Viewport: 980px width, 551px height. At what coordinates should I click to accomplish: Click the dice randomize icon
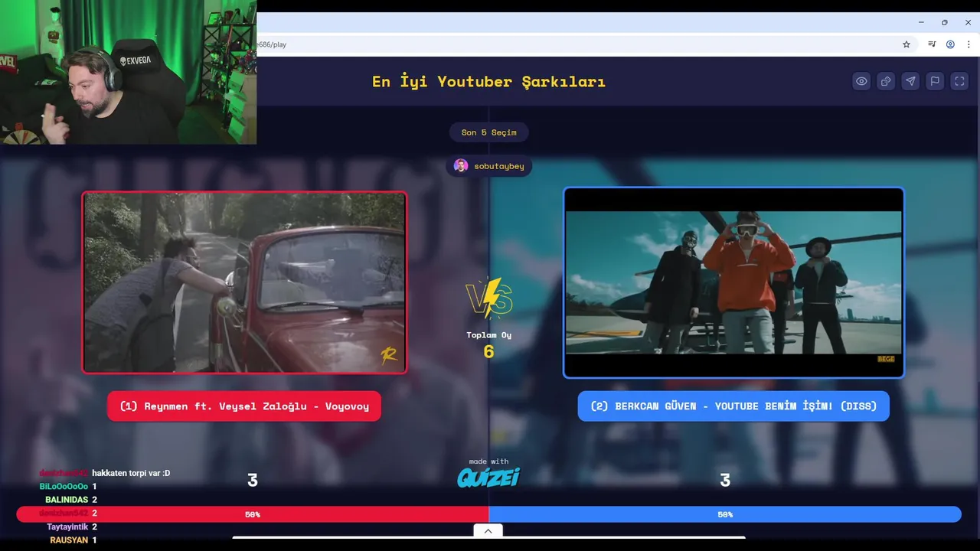point(886,81)
